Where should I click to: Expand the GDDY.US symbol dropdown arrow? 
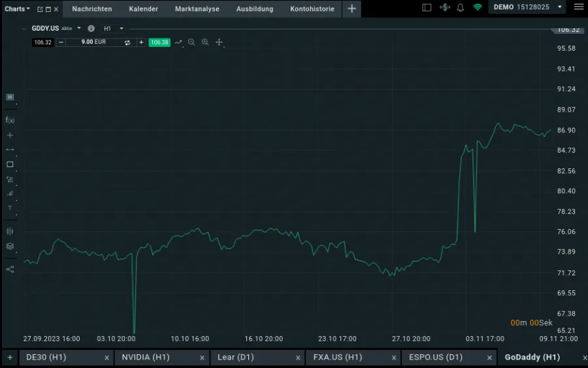pyautogui.click(x=79, y=29)
